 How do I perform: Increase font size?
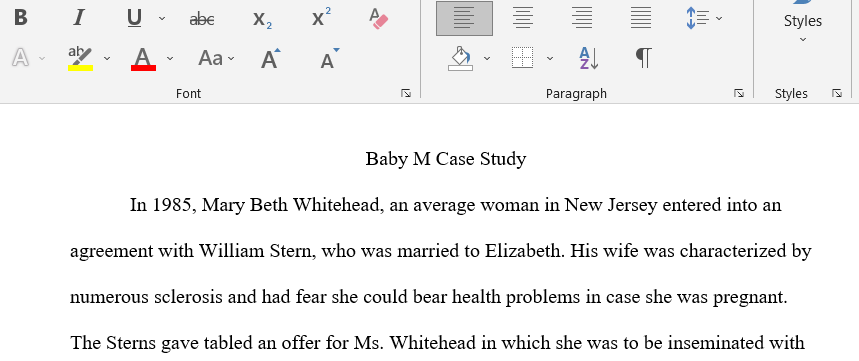[270, 58]
